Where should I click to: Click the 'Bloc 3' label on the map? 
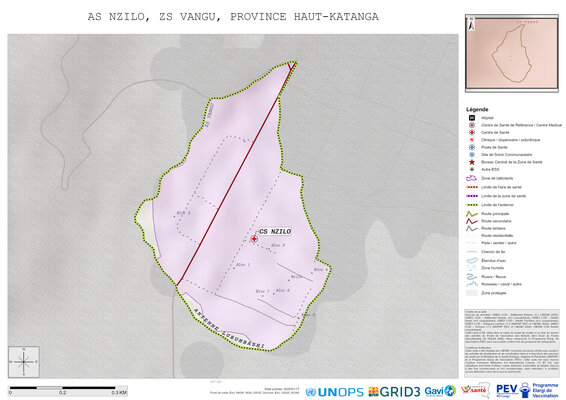point(183,213)
